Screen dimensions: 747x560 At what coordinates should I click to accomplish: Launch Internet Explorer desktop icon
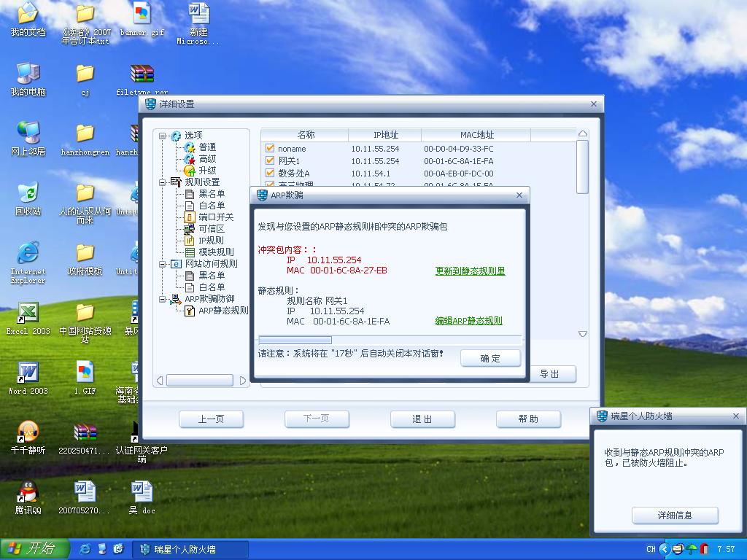[x=28, y=262]
